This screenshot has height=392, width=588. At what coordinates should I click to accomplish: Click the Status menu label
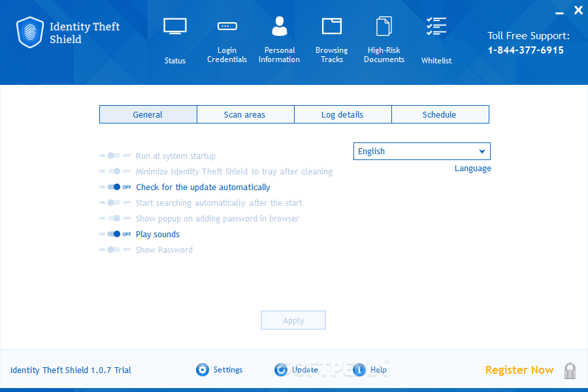pos(175,61)
